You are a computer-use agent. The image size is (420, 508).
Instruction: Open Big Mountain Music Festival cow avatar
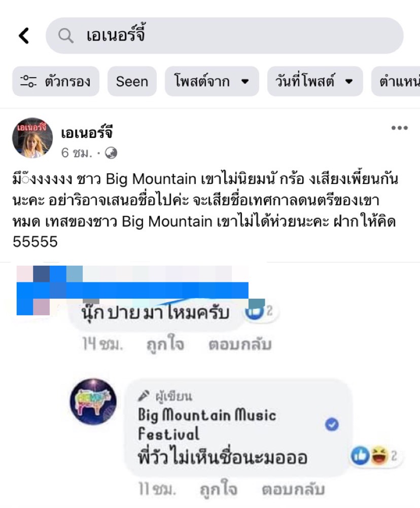coord(93,402)
